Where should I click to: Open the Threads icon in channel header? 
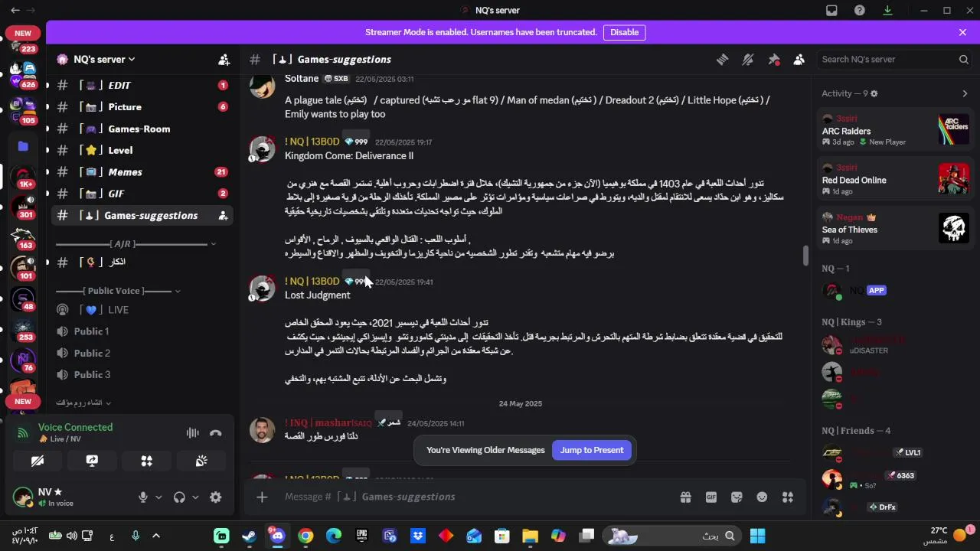722,60
